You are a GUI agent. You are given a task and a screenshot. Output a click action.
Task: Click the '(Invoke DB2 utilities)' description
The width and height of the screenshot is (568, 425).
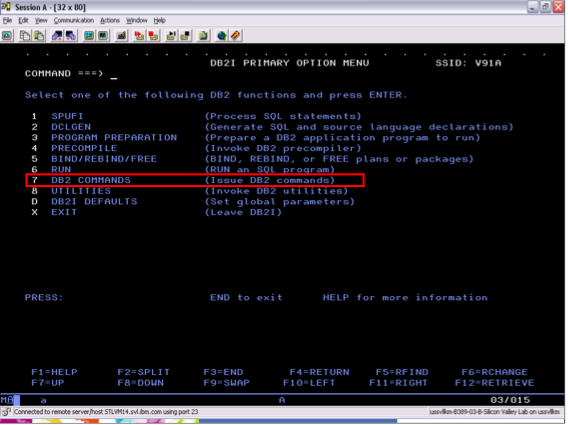276,191
